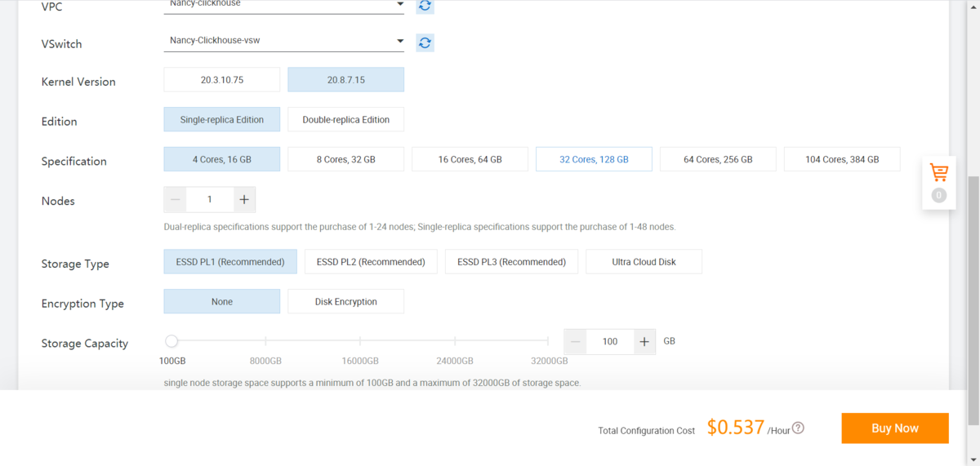Select 16 Cores, 64 GB specification
The width and height of the screenshot is (980, 466).
(470, 159)
